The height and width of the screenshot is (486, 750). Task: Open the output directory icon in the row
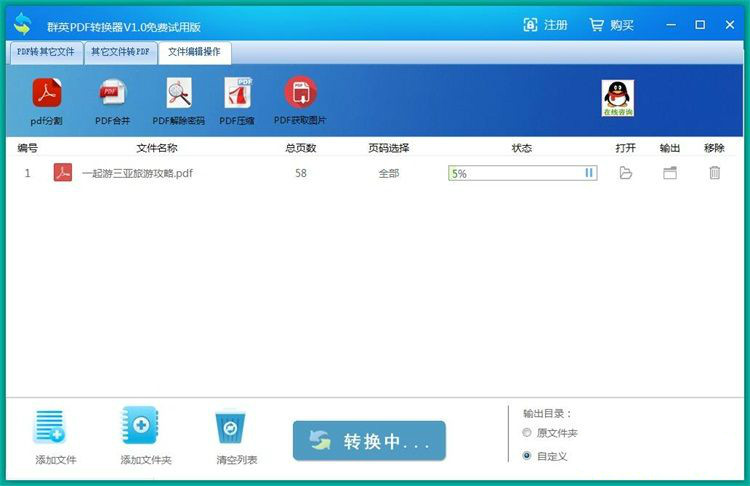click(670, 173)
